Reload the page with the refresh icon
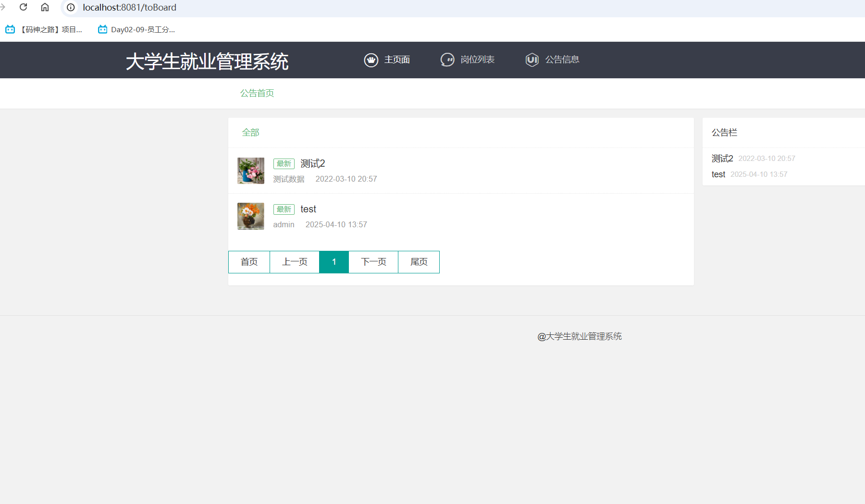This screenshot has height=504, width=865. coord(23,7)
